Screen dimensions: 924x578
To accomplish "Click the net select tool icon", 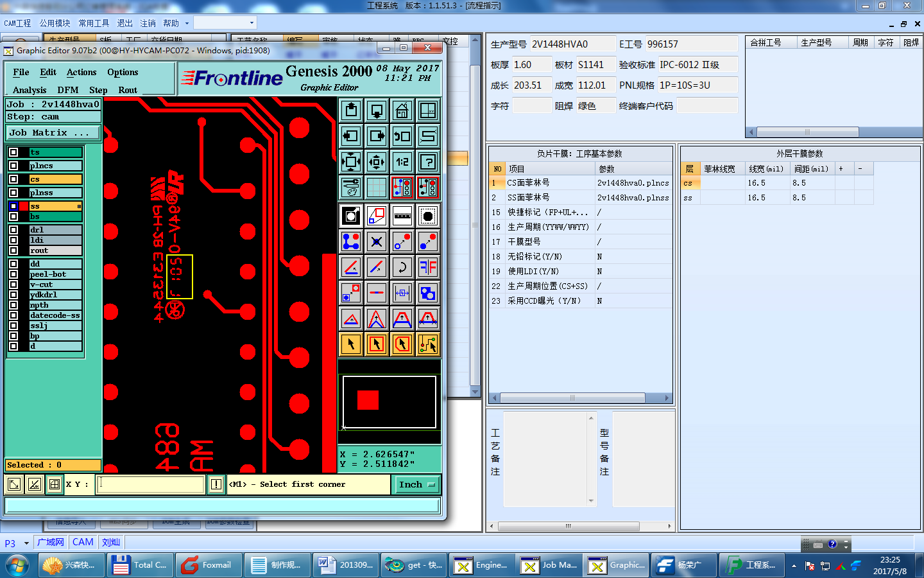I will (x=428, y=344).
